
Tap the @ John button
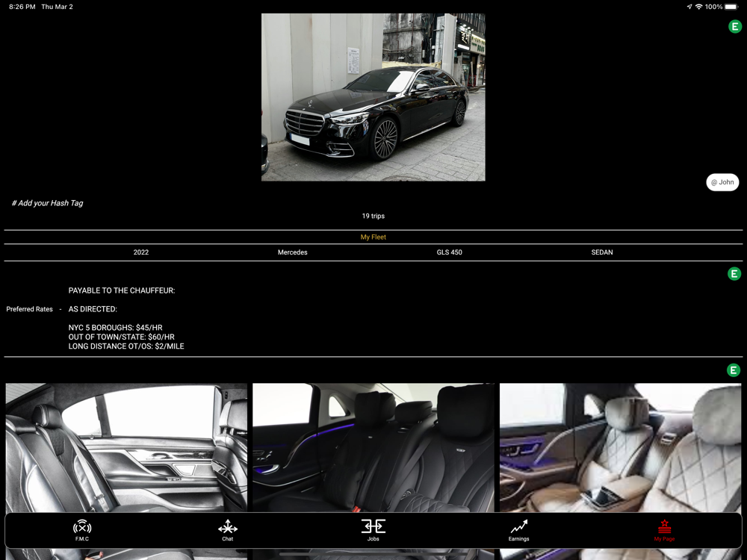click(x=722, y=182)
